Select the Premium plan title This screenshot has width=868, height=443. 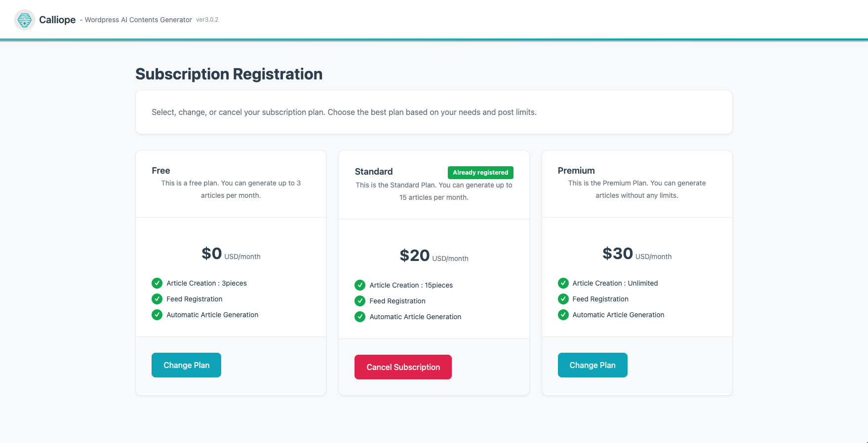pos(576,171)
